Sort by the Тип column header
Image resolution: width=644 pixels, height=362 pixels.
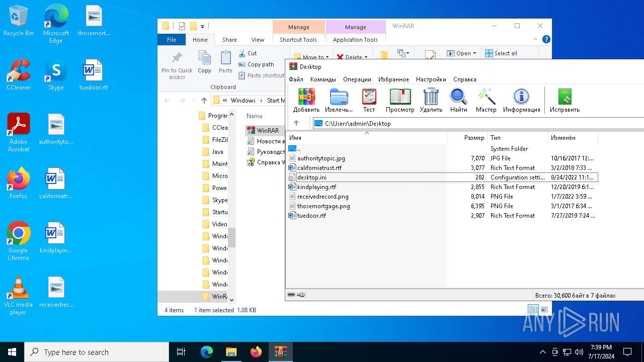coord(518,138)
